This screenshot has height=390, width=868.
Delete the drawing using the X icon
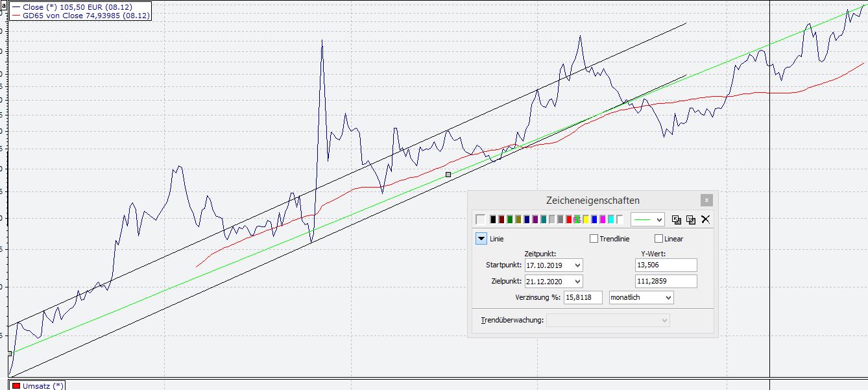(x=705, y=219)
